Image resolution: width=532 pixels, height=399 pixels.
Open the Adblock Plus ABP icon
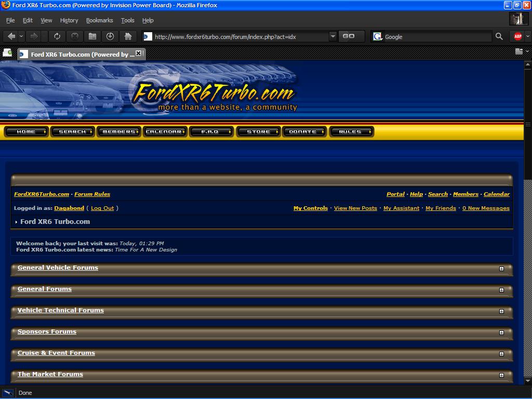(x=518, y=36)
